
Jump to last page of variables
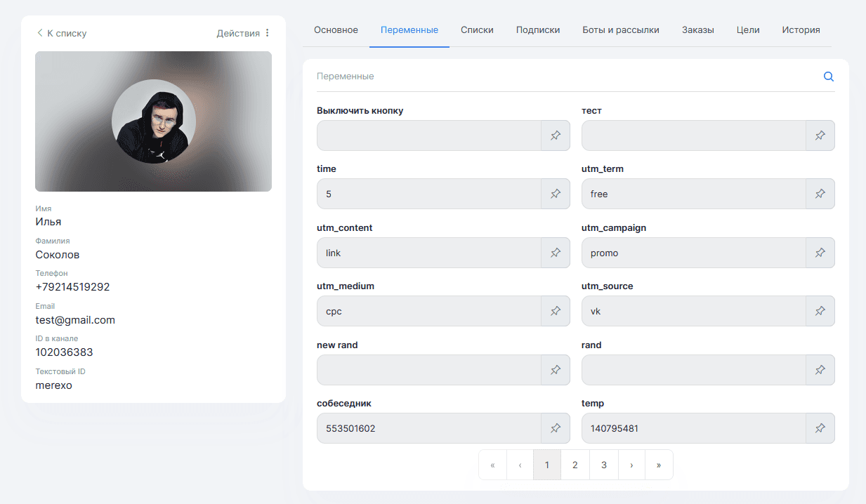[659, 465]
